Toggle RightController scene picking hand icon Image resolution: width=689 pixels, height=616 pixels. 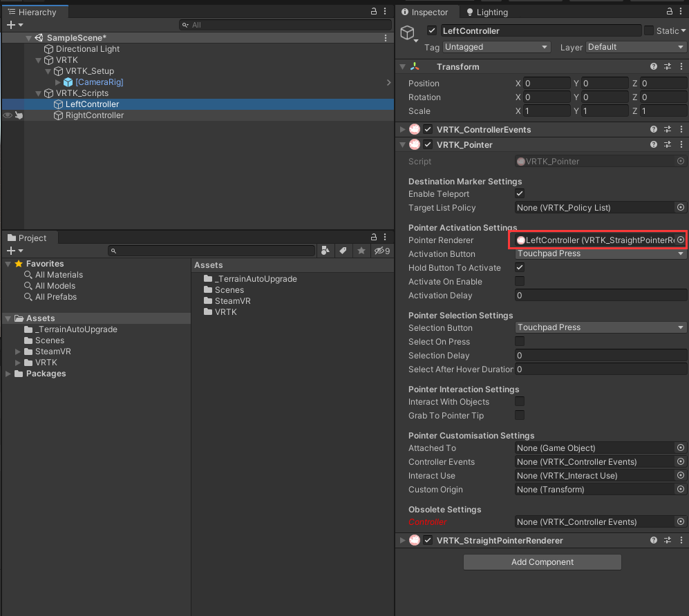point(19,115)
